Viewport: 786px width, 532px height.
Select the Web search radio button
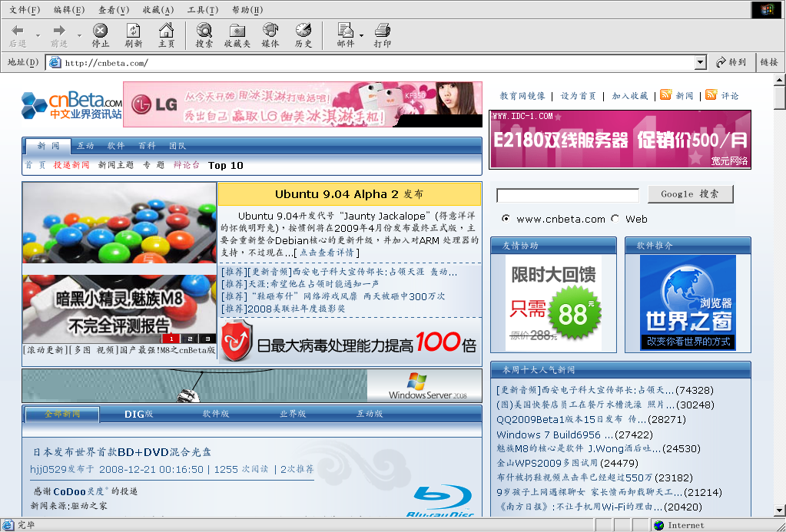(615, 219)
